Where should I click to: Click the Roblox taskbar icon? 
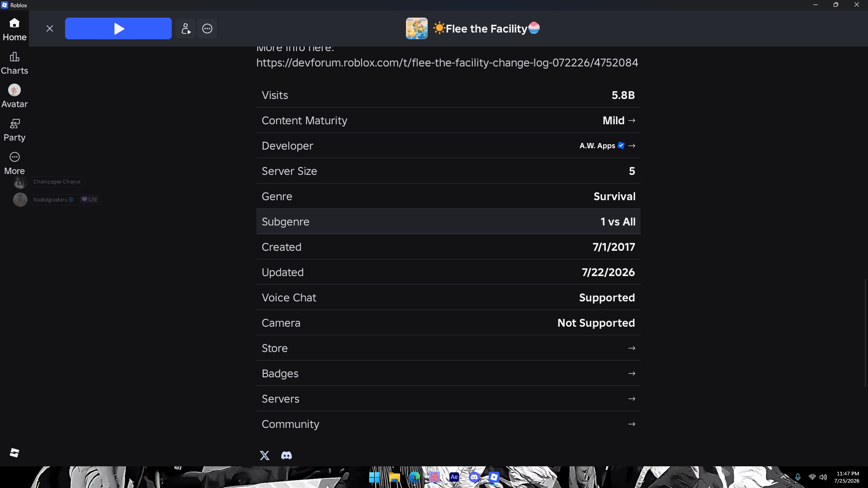point(494,477)
